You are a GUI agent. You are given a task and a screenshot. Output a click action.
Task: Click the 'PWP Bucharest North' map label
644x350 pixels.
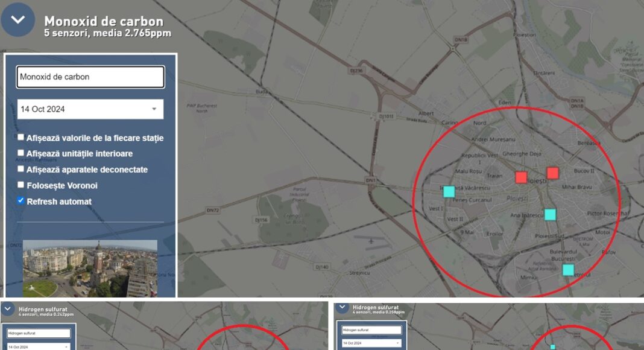(x=201, y=108)
